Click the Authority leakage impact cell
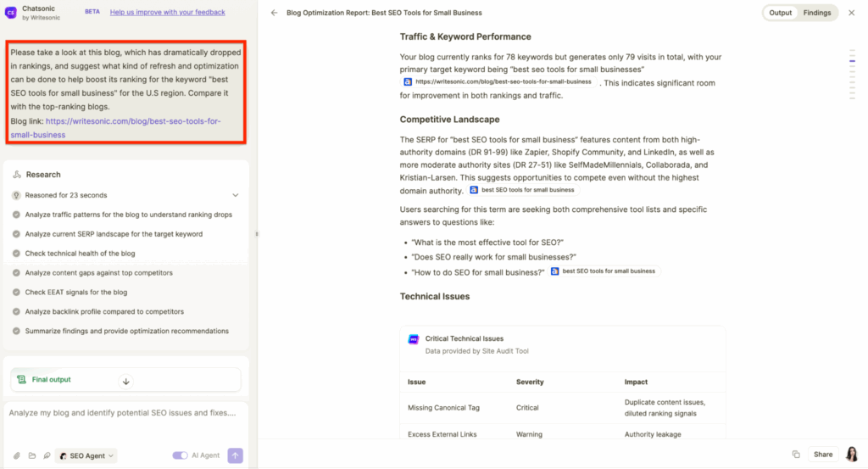This screenshot has width=868, height=469. click(653, 434)
